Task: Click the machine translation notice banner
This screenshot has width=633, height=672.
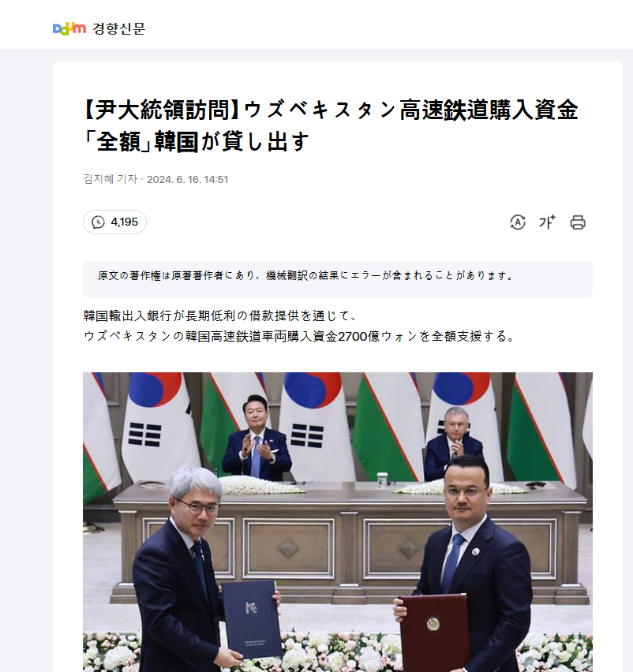Action: coord(338,279)
